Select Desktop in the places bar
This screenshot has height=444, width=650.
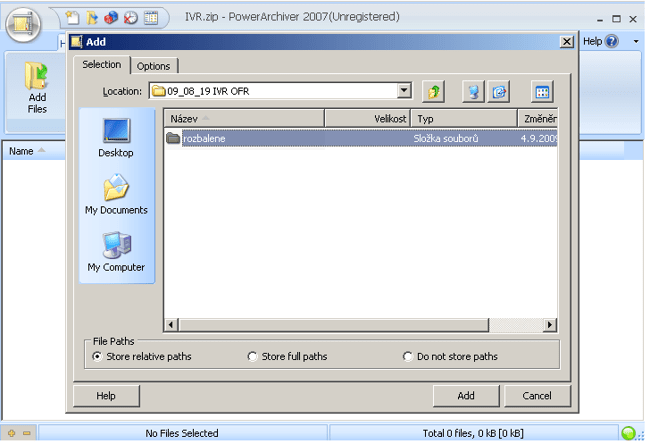[x=116, y=138]
